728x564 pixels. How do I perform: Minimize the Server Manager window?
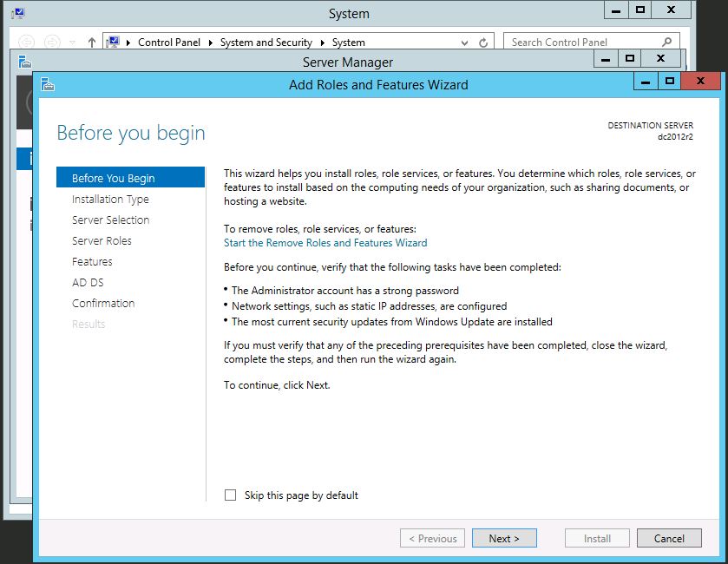[606, 59]
